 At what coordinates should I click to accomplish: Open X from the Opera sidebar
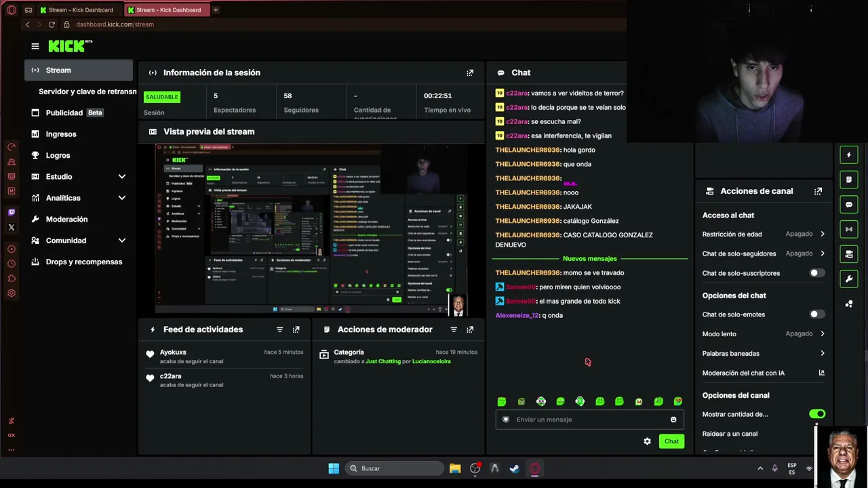tap(12, 227)
